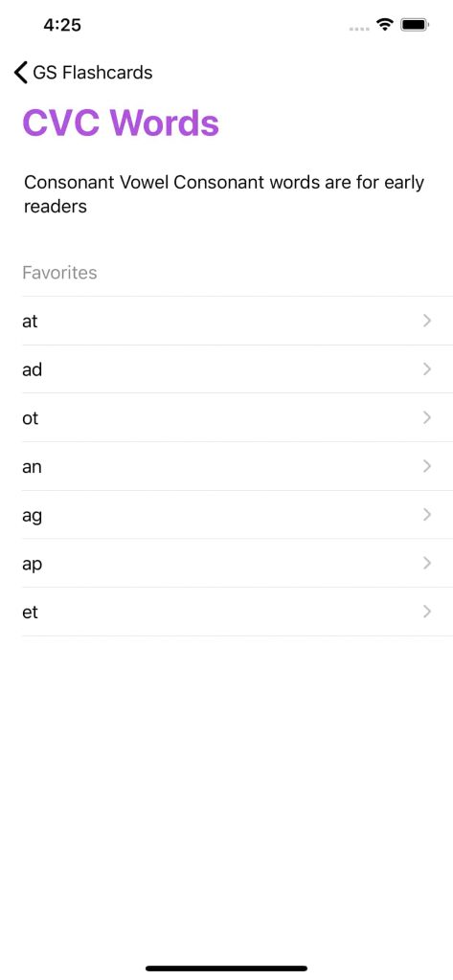Select the "an" list entry

pyautogui.click(x=238, y=466)
